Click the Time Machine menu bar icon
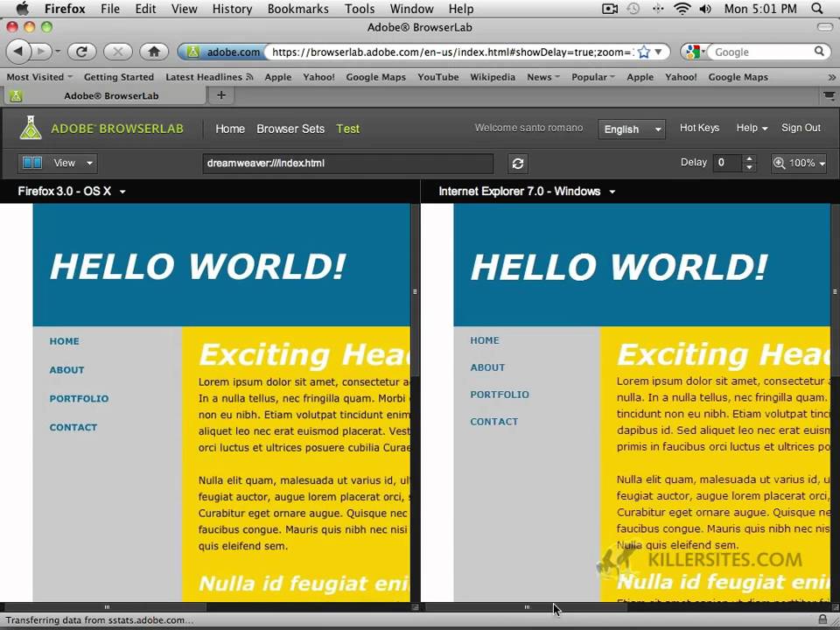Viewport: 840px width, 630px height. click(x=633, y=9)
